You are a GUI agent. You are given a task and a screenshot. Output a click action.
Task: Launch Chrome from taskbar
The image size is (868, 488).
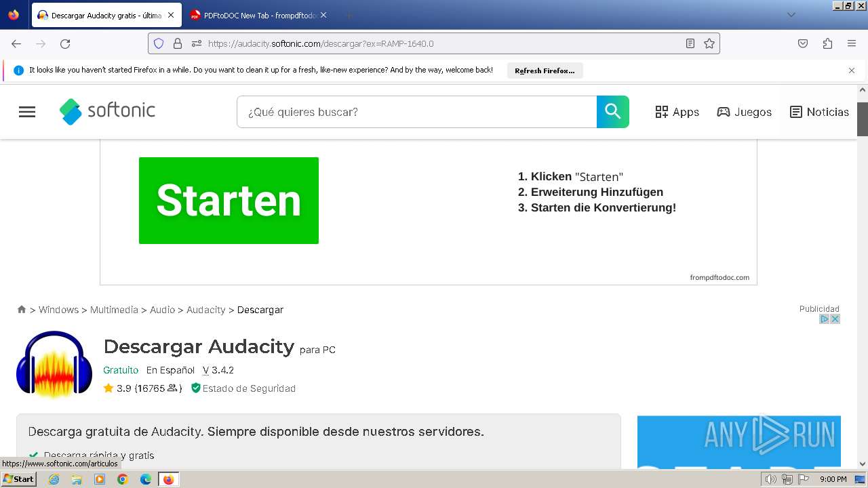click(123, 479)
